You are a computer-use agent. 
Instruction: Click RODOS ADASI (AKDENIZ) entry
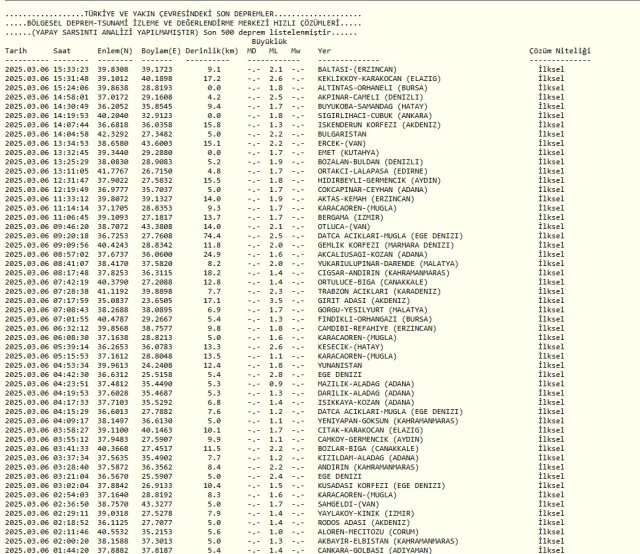pos(363,523)
